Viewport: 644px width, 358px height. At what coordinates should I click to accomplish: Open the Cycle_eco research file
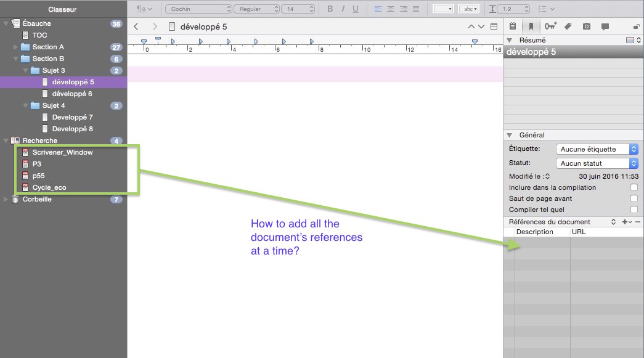(x=49, y=187)
